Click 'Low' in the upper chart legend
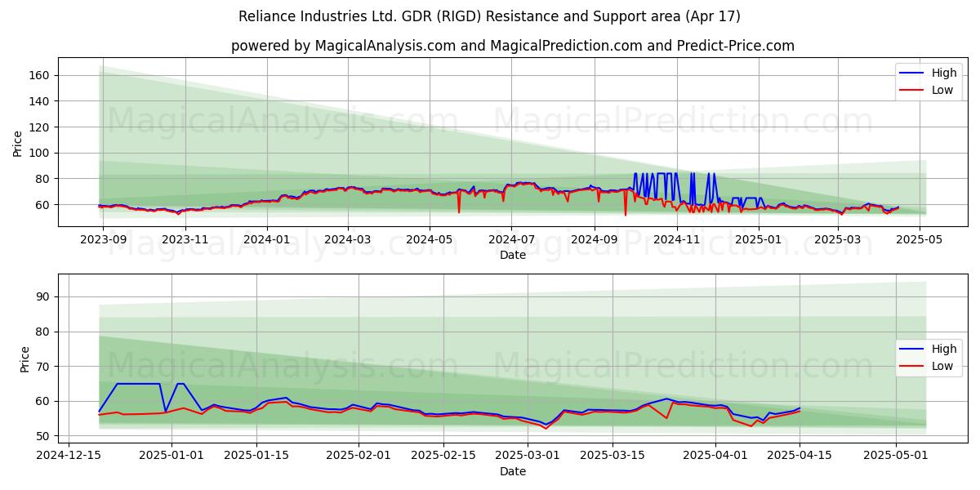Image resolution: width=980 pixels, height=490 pixels. coord(942,90)
